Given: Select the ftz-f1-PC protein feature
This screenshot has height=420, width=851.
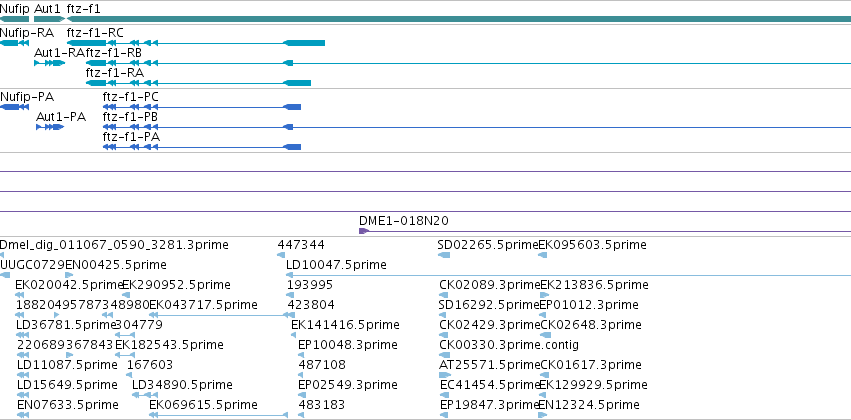Looking at the screenshot, I should click(201, 107).
